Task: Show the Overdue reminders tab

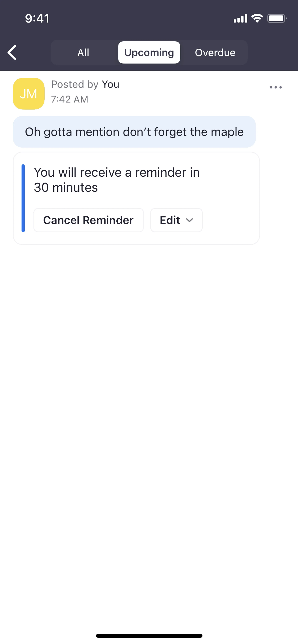Action: [x=215, y=53]
